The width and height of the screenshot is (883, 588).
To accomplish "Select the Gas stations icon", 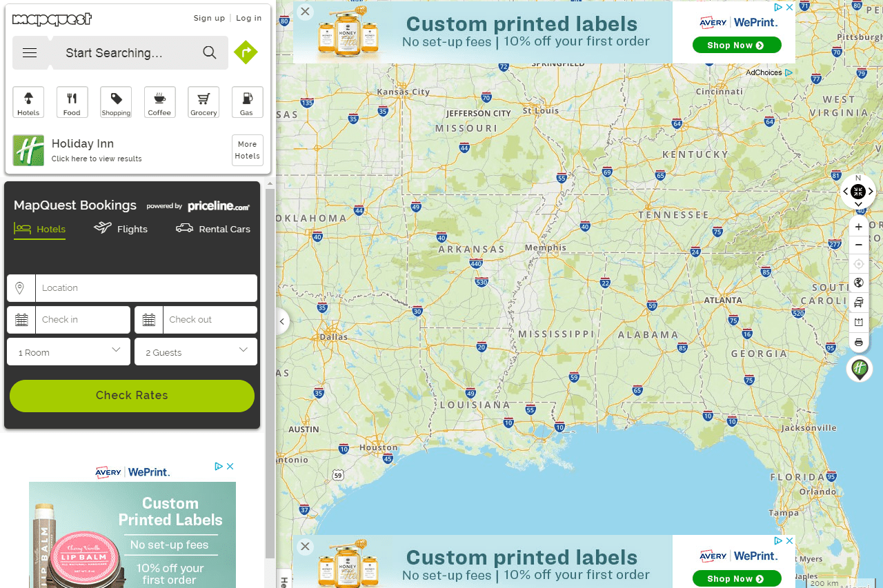I will point(247,102).
